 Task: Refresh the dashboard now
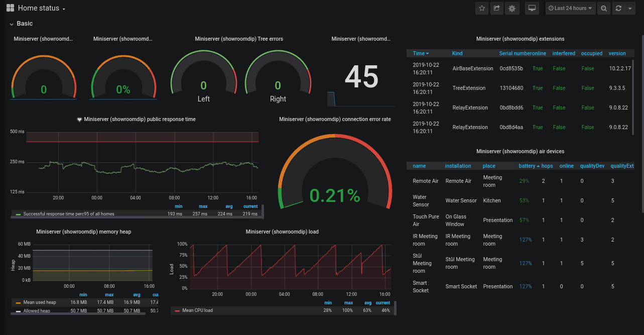[x=618, y=8]
